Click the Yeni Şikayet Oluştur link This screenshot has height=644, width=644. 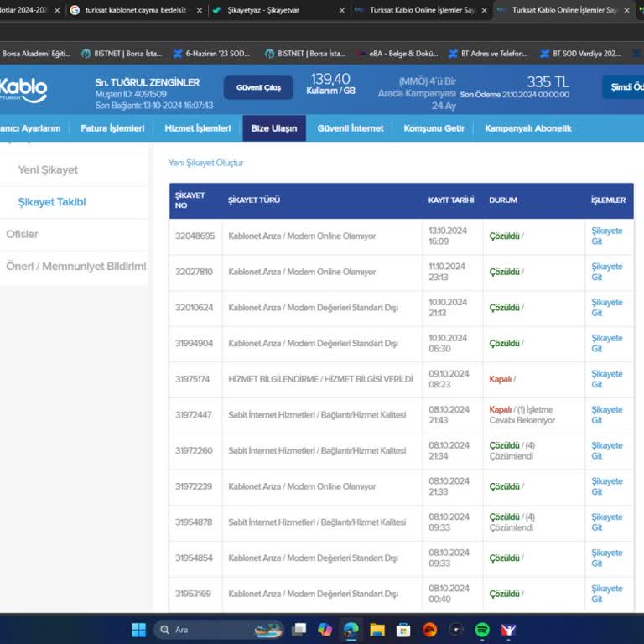coord(205,163)
